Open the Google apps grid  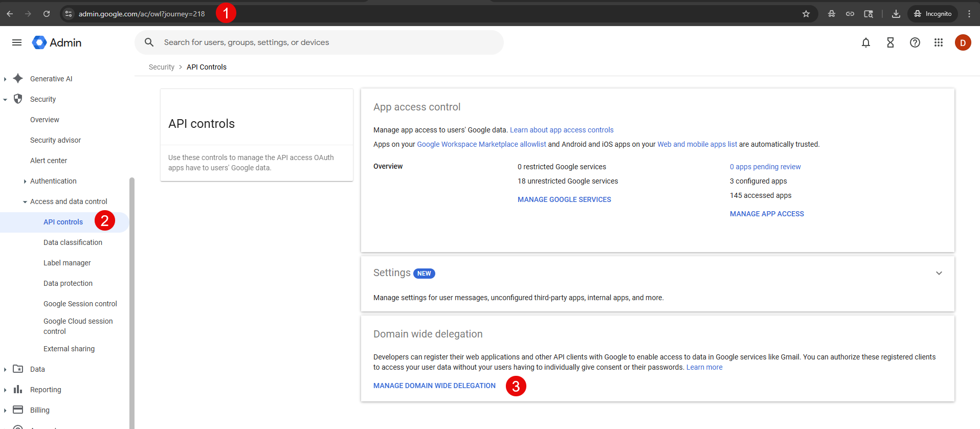coord(939,42)
